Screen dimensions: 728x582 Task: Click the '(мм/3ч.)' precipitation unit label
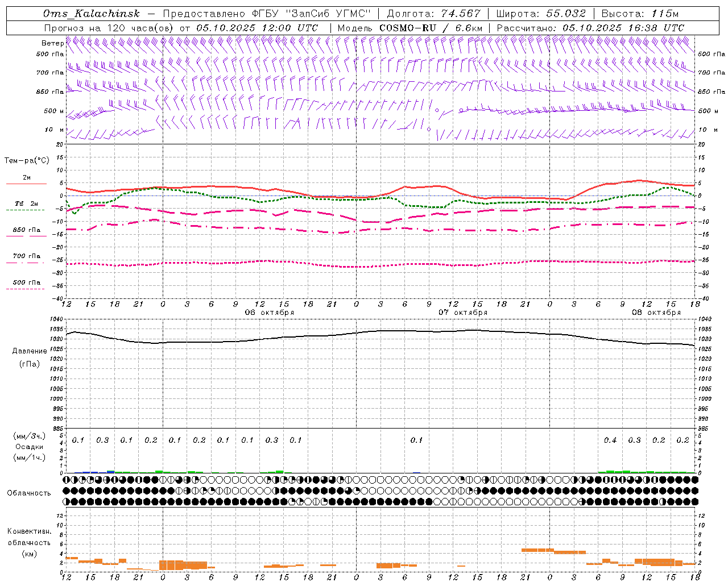pyautogui.click(x=30, y=436)
